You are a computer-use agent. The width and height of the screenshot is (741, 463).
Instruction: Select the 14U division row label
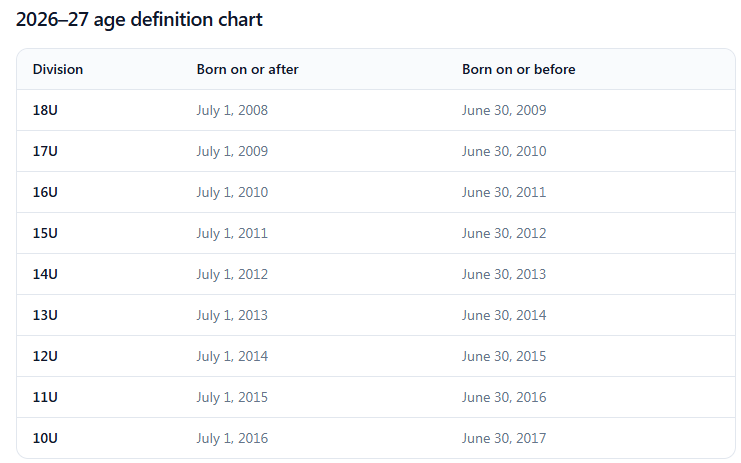click(x=45, y=274)
